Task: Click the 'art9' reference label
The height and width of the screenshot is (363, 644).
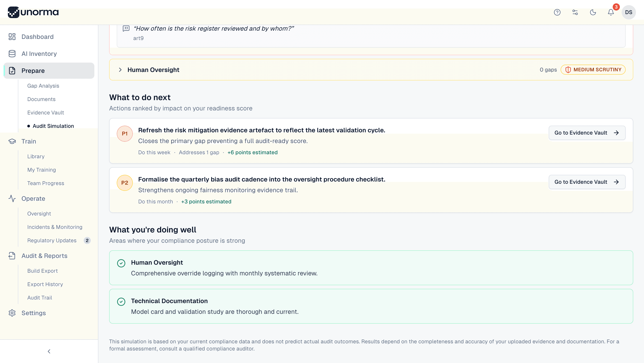Action: point(138,38)
